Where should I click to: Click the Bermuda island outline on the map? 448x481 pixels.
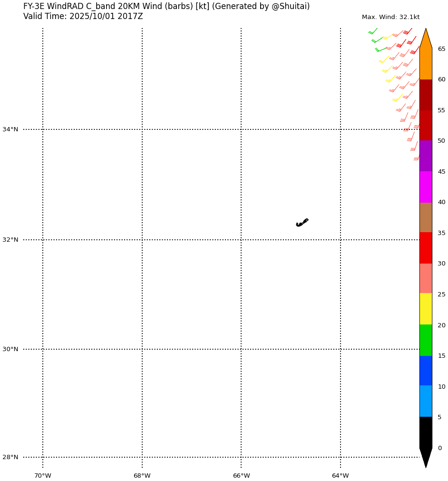(302, 222)
